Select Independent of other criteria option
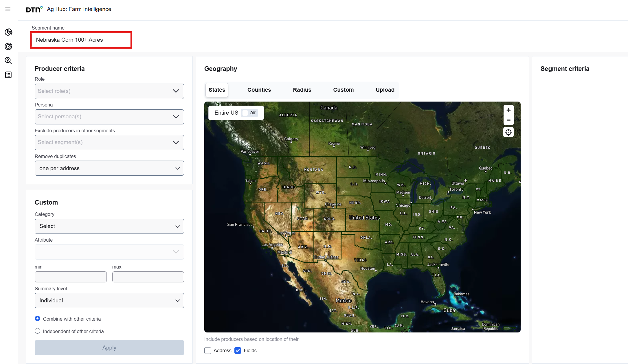 [x=38, y=331]
